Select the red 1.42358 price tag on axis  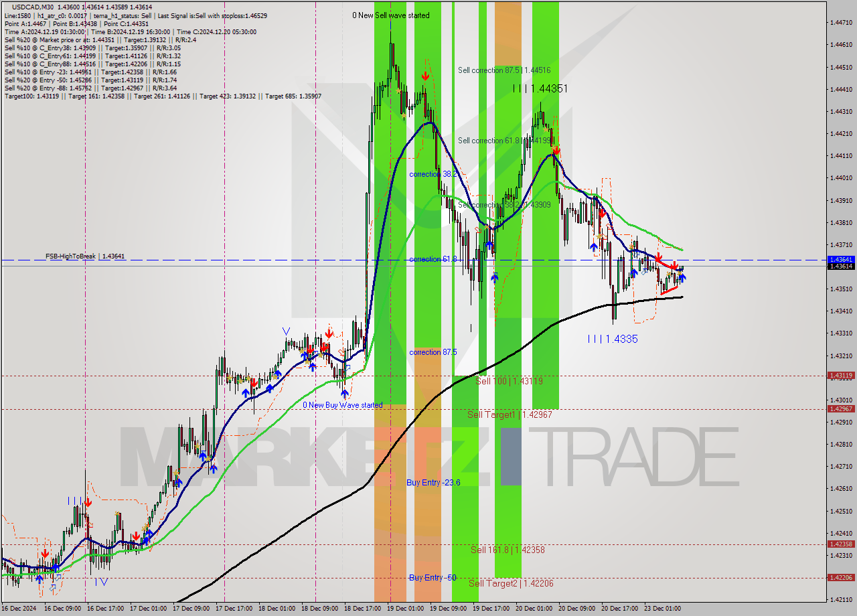point(841,544)
